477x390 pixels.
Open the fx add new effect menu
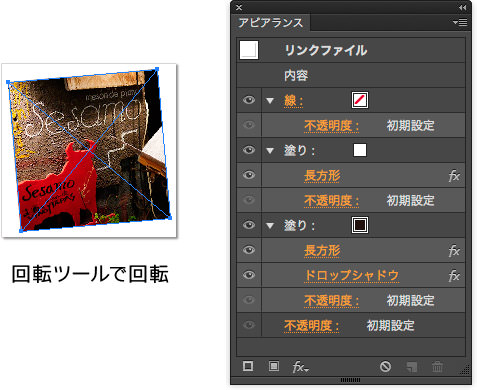coord(300,367)
